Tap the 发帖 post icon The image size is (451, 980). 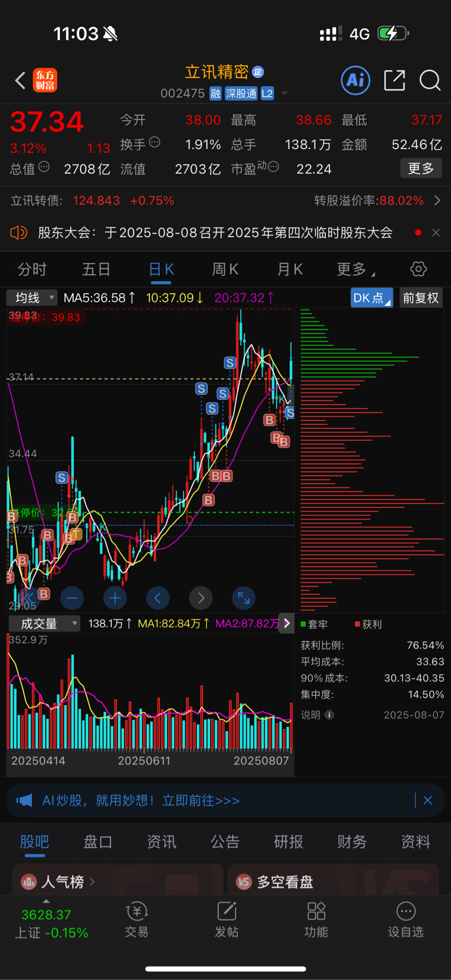click(227, 920)
